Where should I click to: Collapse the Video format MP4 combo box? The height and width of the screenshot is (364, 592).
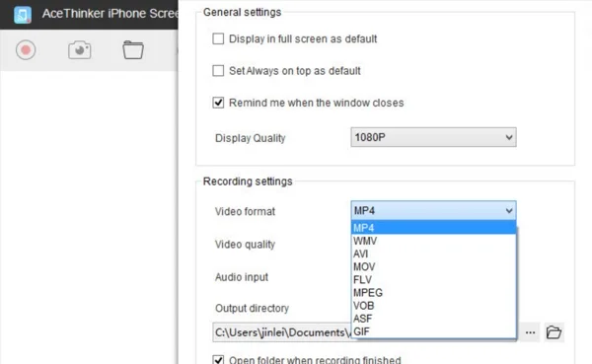[x=433, y=210]
